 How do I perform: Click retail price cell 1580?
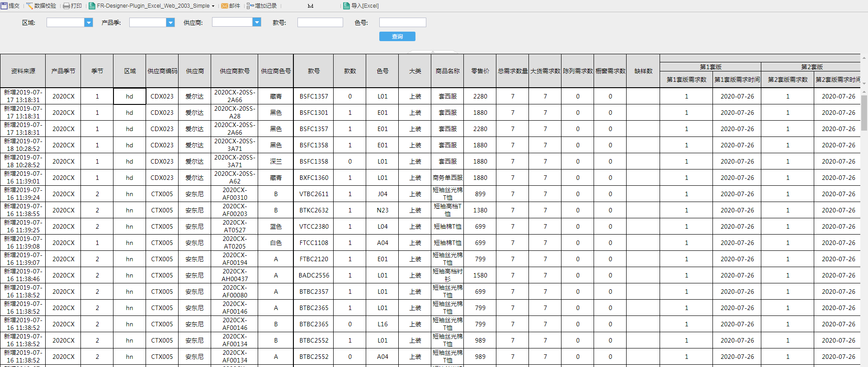click(480, 275)
